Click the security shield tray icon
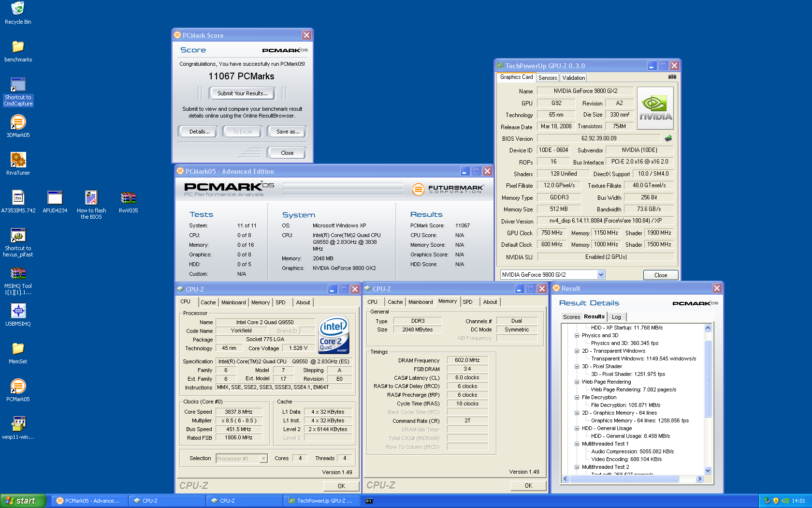Image resolution: width=812 pixels, height=508 pixels. [x=776, y=501]
